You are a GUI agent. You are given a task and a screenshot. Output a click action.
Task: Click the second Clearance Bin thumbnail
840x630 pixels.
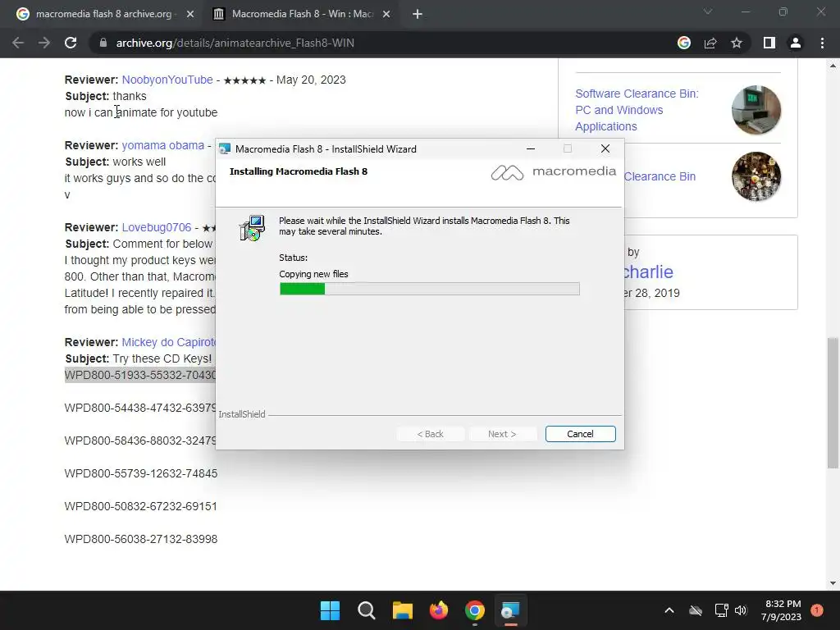(756, 177)
